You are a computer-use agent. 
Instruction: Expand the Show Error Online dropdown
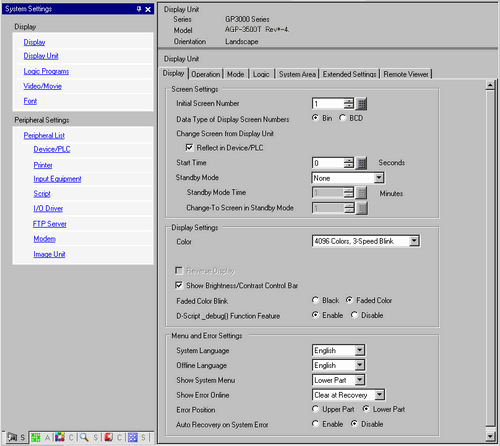(379, 395)
